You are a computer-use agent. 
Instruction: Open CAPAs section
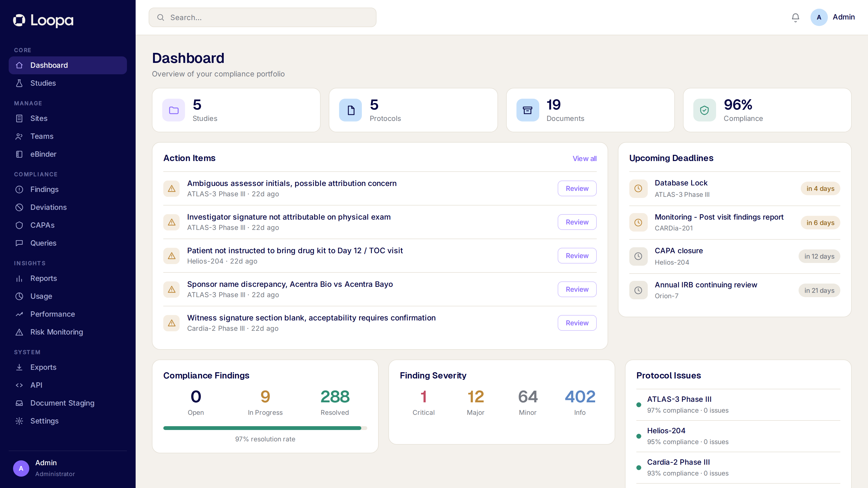(x=68, y=225)
